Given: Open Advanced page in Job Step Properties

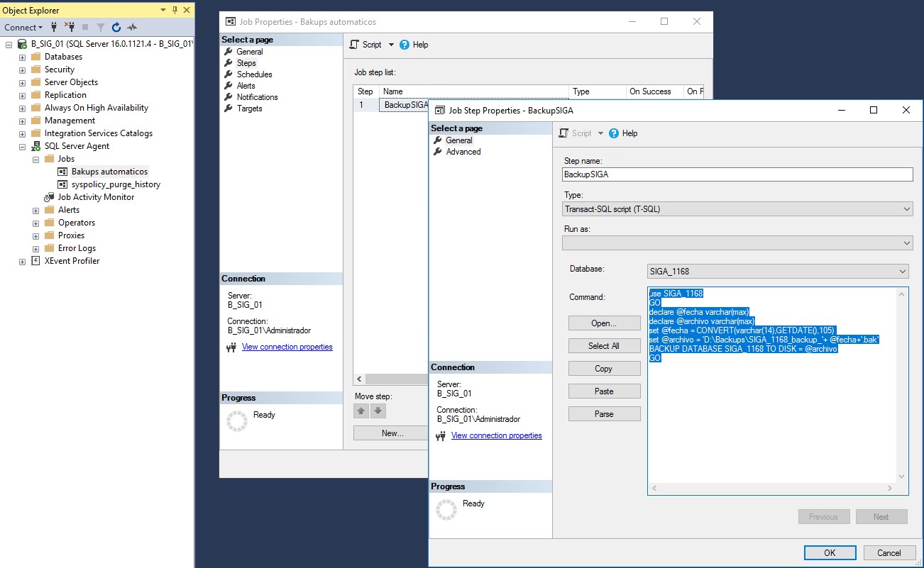Looking at the screenshot, I should (x=463, y=152).
